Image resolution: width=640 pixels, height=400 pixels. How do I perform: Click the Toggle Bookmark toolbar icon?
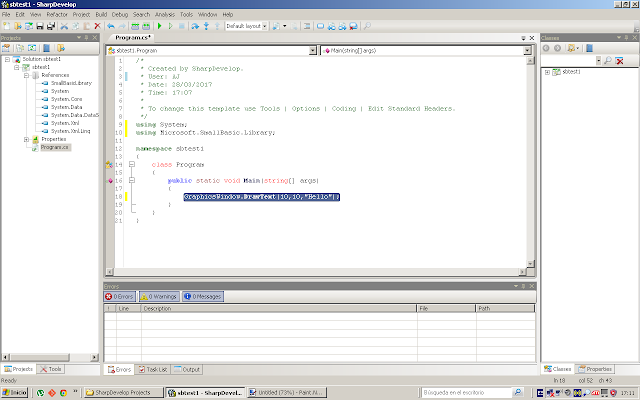pos(320,26)
